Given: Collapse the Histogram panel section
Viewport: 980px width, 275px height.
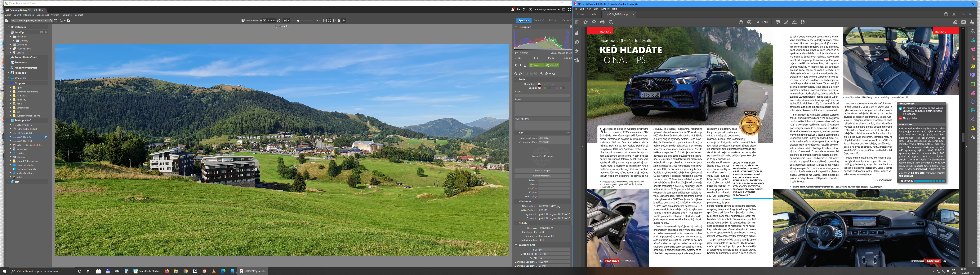Looking at the screenshot, I should [516, 27].
